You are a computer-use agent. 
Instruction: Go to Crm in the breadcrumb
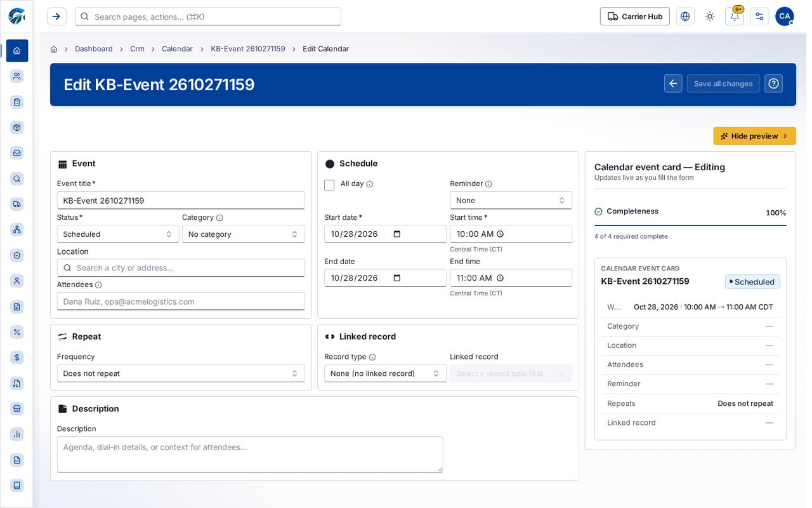[x=137, y=49]
